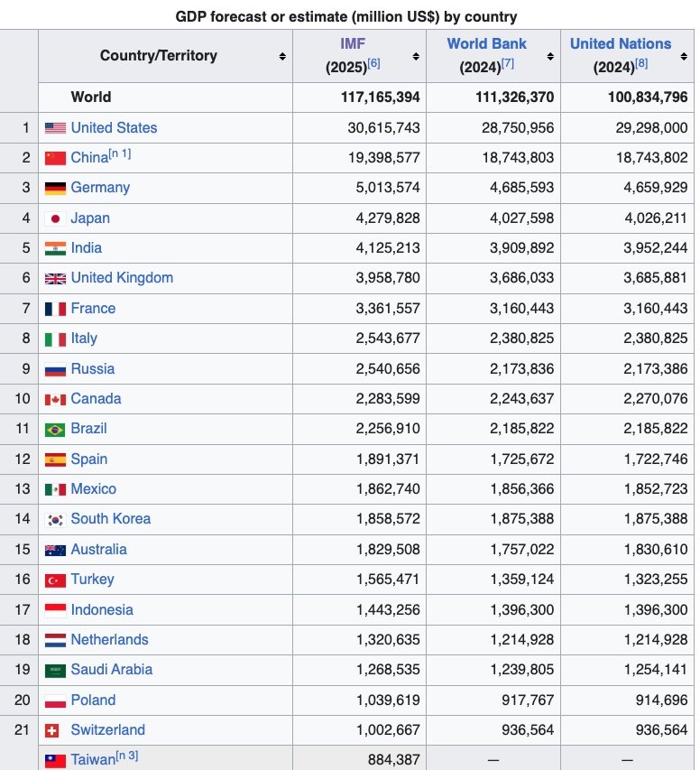Open footnote reference [6] beside IMF
Screen dimensions: 700x770
(x=373, y=63)
